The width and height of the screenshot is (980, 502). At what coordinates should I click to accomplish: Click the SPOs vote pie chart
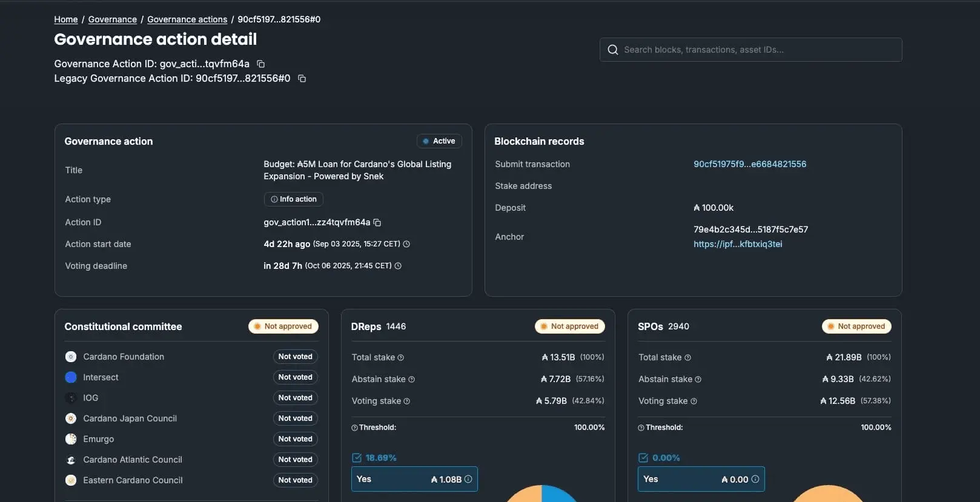click(828, 494)
